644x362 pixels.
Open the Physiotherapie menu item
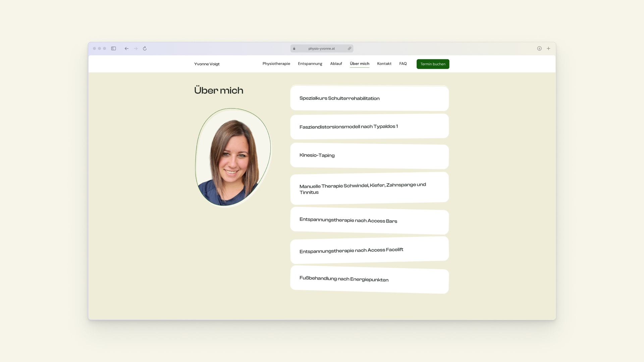(276, 64)
